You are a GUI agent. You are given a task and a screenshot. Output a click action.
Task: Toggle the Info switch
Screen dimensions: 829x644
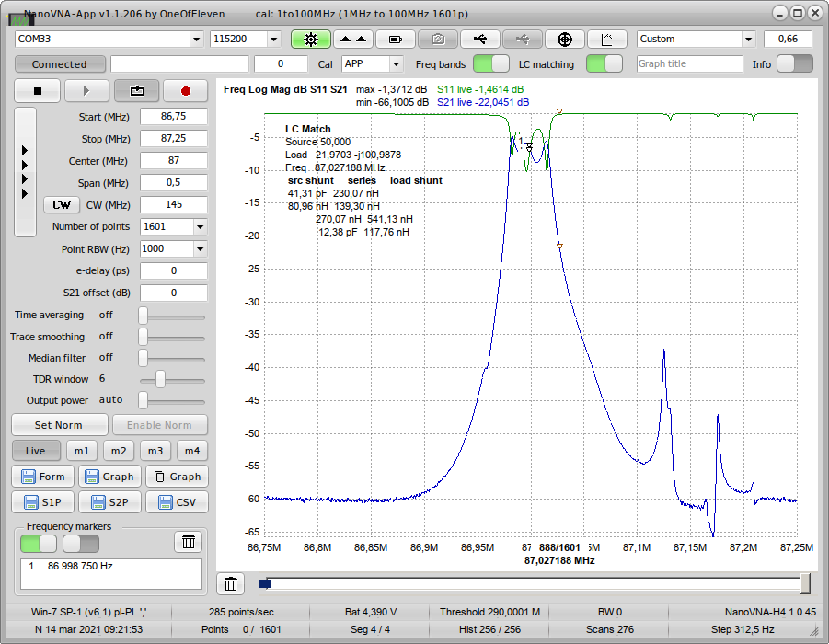pos(794,64)
